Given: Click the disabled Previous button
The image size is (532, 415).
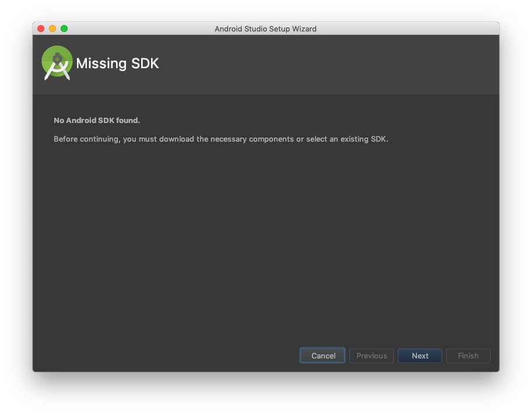Looking at the screenshot, I should (372, 356).
